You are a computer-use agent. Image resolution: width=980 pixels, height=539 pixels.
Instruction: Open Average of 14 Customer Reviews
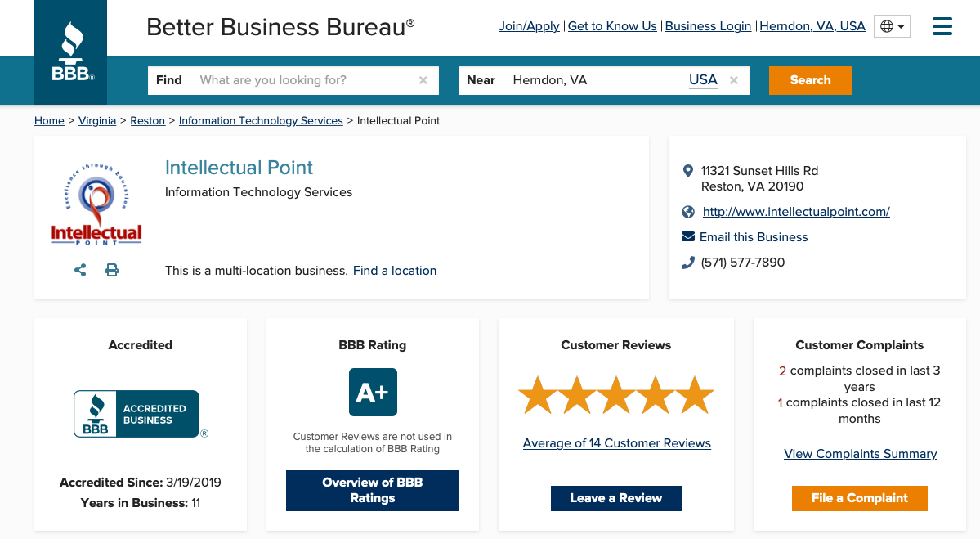[x=617, y=443]
